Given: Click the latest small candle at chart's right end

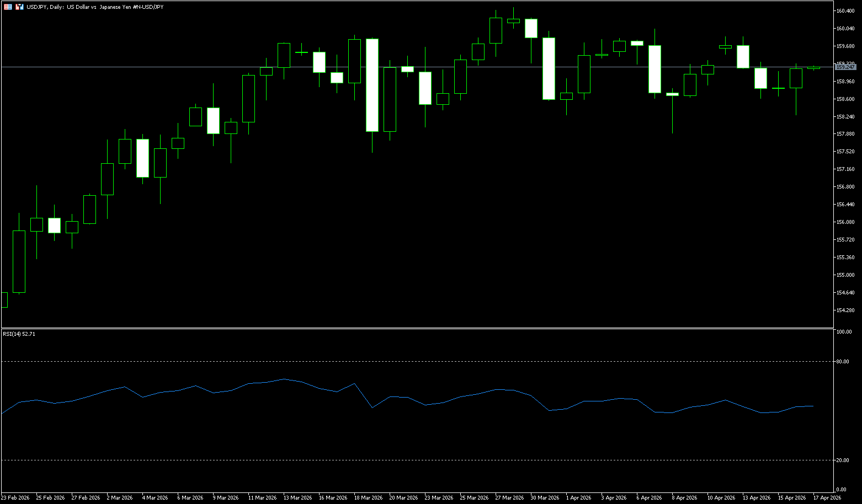Looking at the screenshot, I should coord(813,68).
